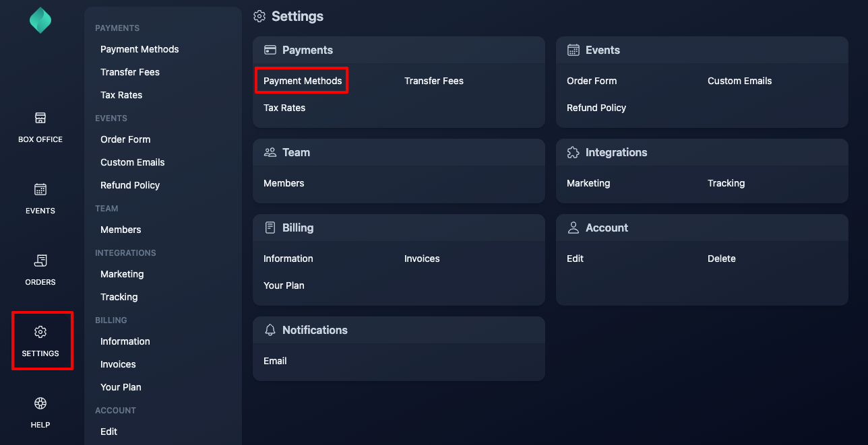
Task: Click the Integrations card header text
Action: pos(616,152)
